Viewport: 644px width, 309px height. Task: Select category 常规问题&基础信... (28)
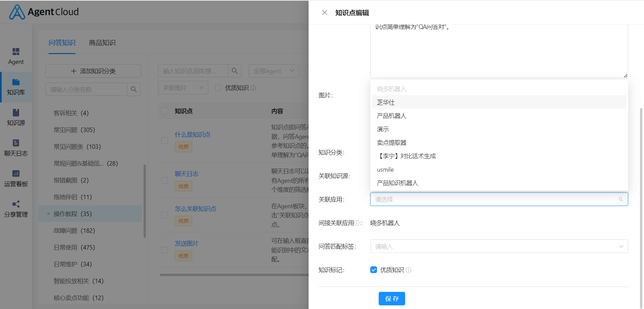click(x=86, y=163)
